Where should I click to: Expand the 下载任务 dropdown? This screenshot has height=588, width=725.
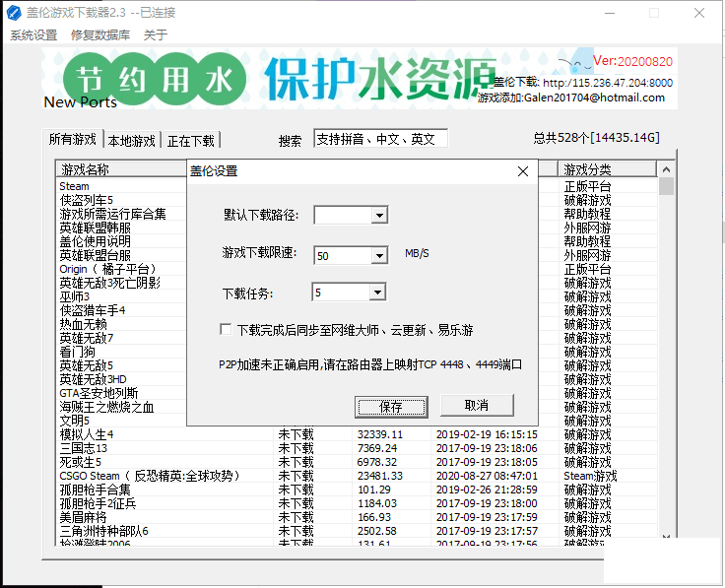377,293
